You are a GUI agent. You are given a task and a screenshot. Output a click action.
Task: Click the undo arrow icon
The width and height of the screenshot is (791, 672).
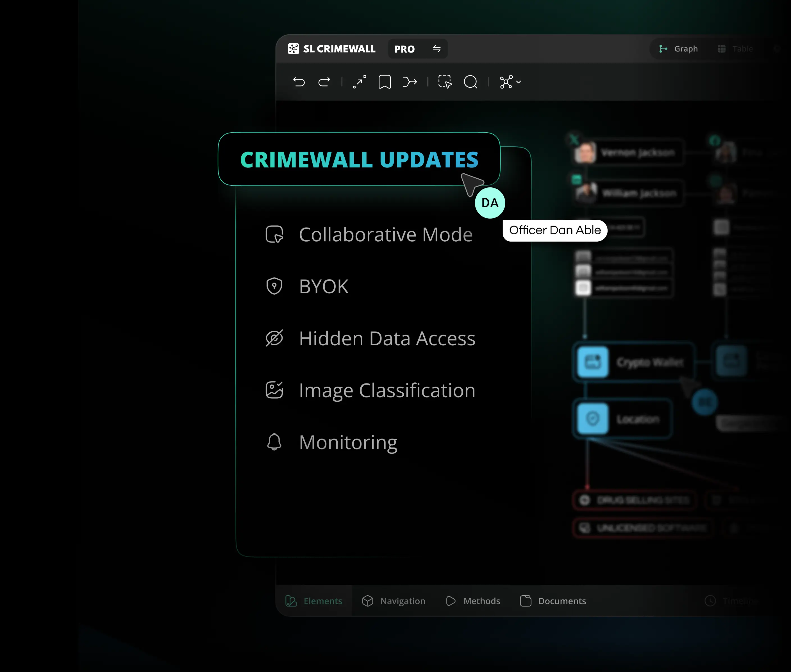pos(299,82)
